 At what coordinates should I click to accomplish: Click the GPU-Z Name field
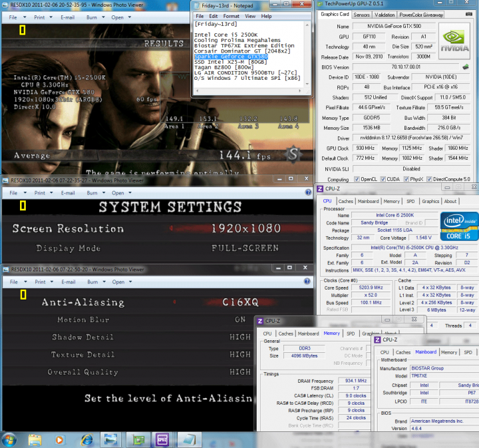[394, 26]
